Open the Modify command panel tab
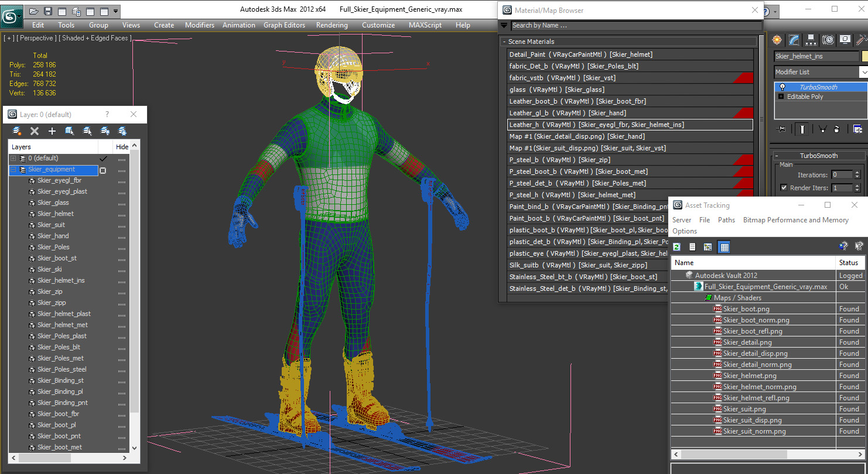This screenshot has height=474, width=868. [794, 40]
